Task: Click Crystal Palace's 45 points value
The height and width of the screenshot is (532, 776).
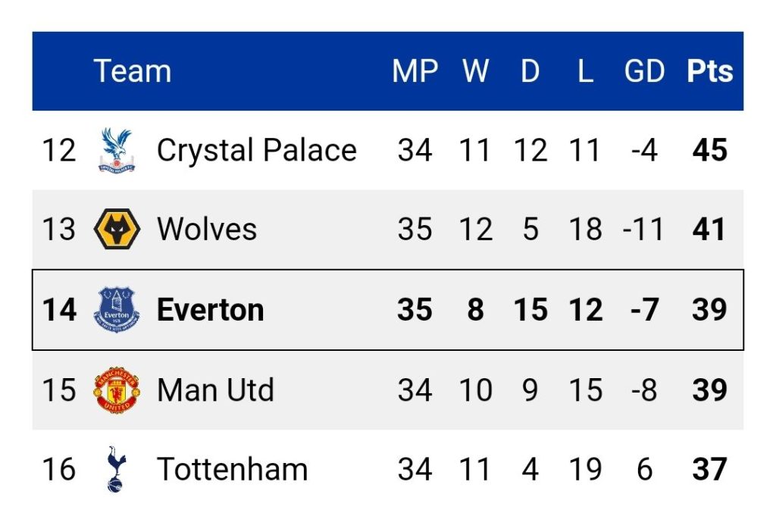Action: (709, 150)
